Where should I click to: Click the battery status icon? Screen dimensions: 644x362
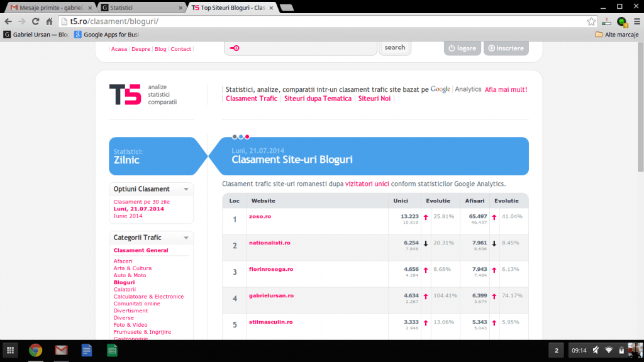pyautogui.click(x=621, y=350)
